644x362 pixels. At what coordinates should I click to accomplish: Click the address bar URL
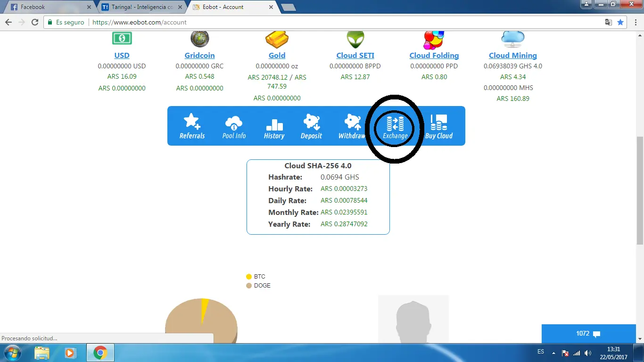[x=140, y=22]
